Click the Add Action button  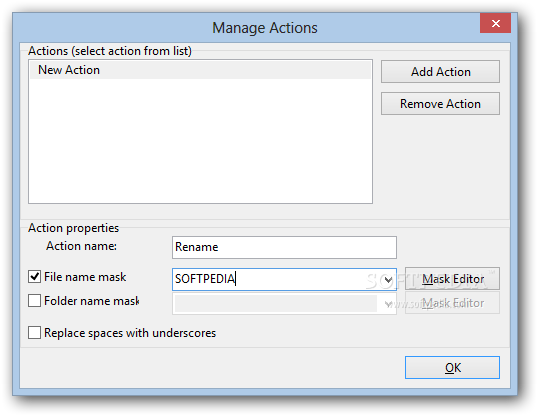click(x=440, y=72)
